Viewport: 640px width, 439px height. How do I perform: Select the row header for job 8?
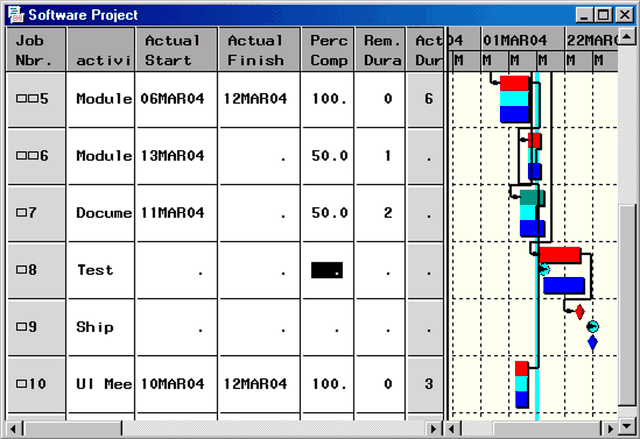coord(37,270)
